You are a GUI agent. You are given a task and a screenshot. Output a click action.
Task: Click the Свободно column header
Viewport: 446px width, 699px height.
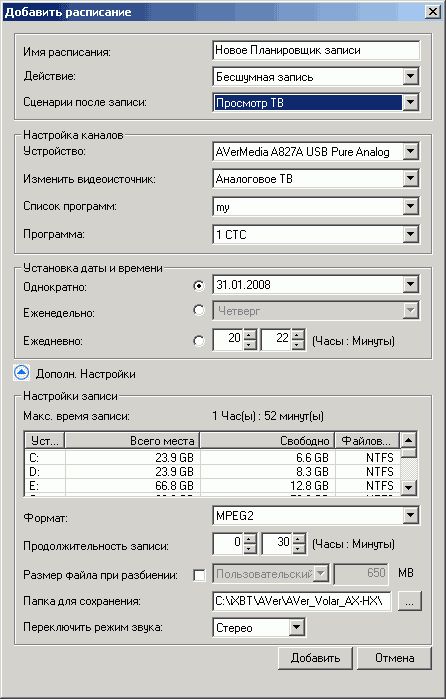click(x=267, y=441)
